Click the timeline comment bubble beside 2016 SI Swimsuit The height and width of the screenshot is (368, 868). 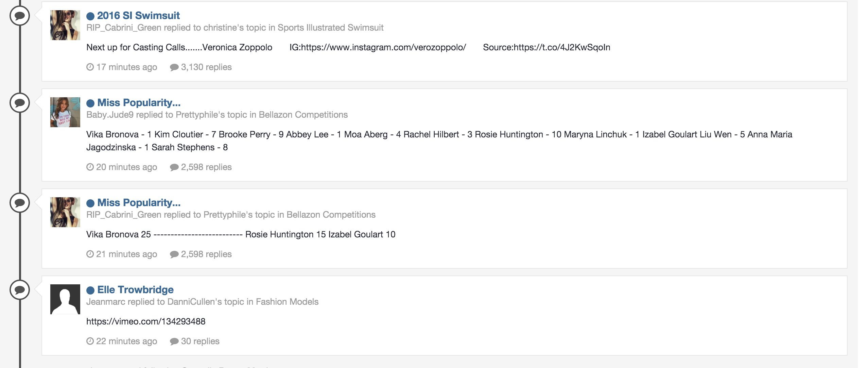click(x=20, y=16)
